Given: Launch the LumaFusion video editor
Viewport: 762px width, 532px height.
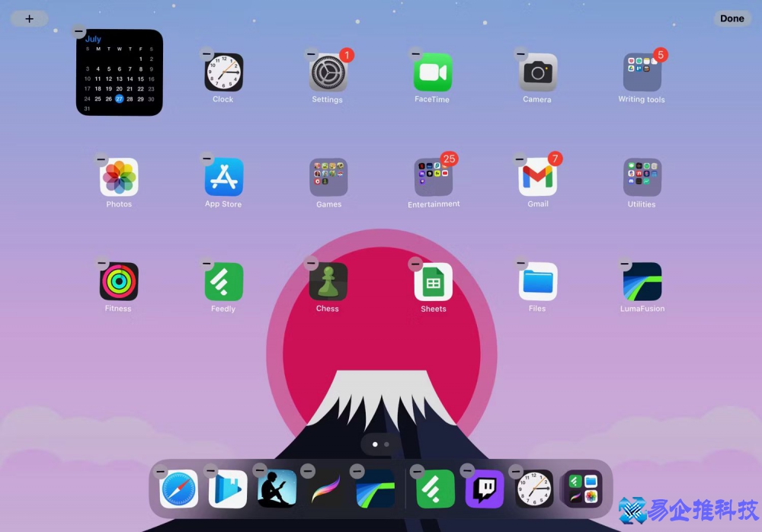Looking at the screenshot, I should (x=642, y=286).
